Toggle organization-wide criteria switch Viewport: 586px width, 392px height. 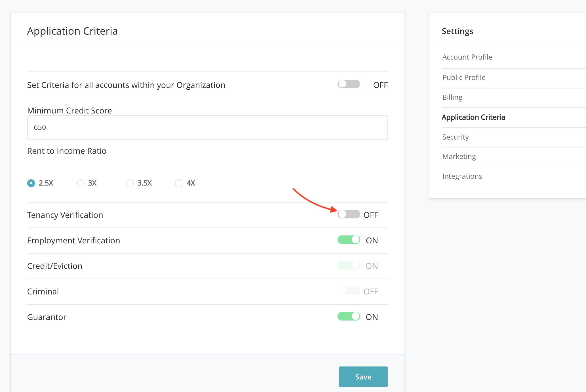(349, 84)
